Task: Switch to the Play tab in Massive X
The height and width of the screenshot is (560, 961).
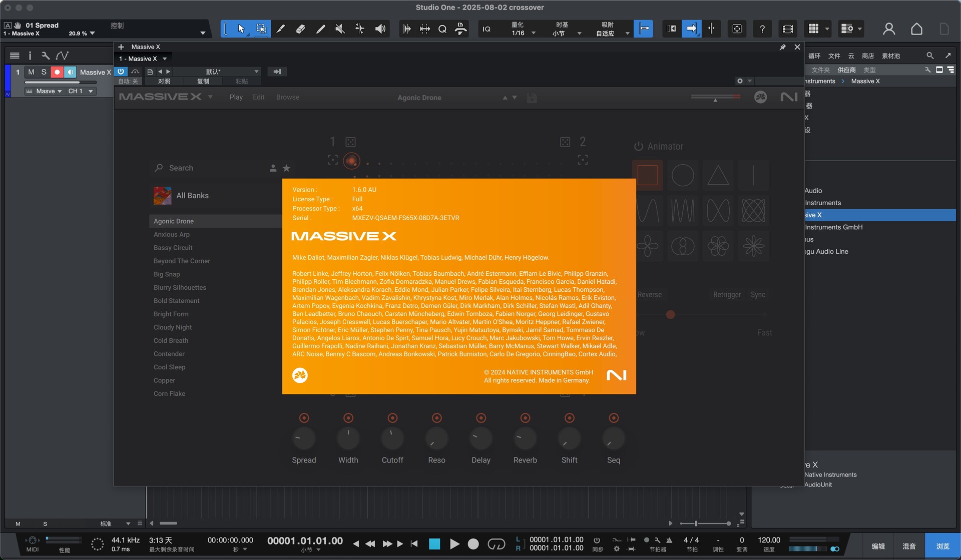Action: pos(236,97)
